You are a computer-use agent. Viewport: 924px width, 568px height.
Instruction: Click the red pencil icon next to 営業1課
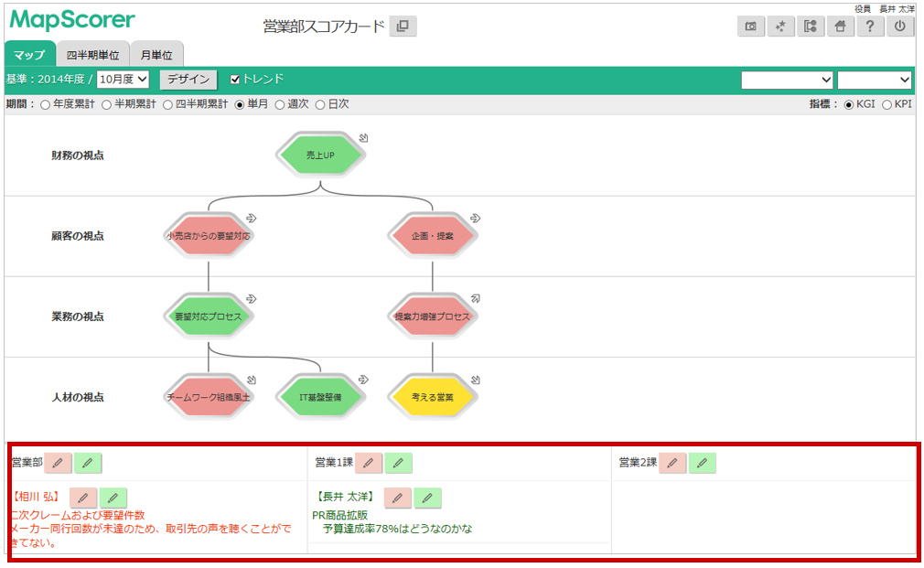pyautogui.click(x=369, y=463)
